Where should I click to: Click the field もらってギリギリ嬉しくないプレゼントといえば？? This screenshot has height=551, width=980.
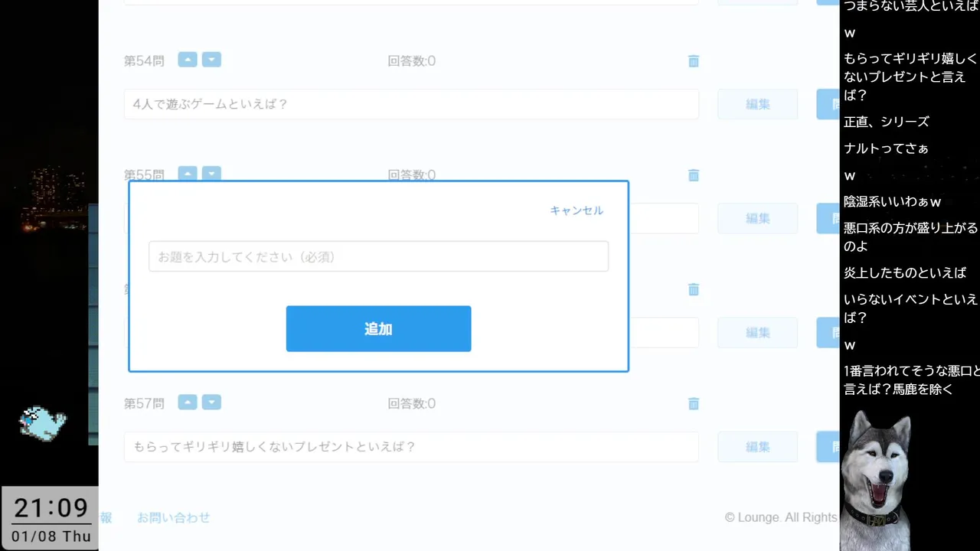pyautogui.click(x=411, y=447)
